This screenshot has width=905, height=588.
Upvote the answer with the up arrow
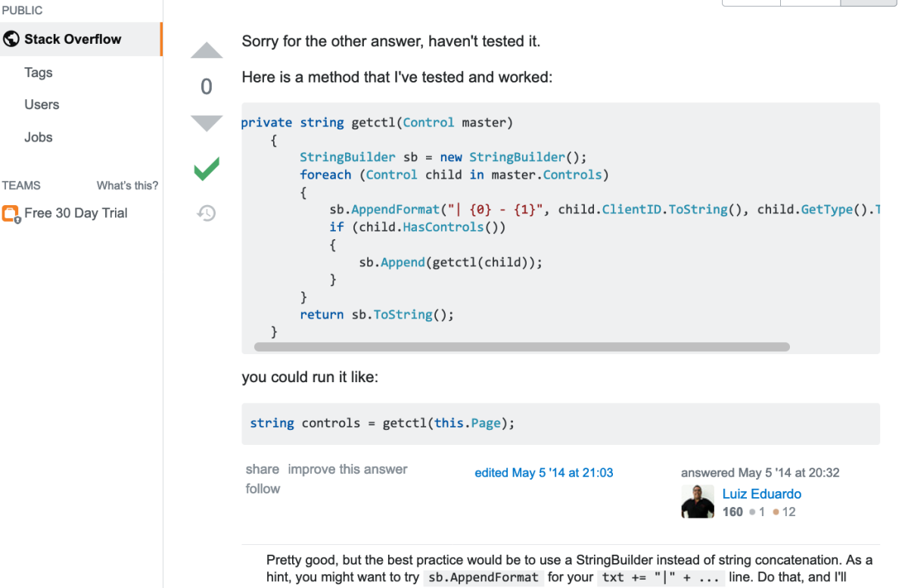point(207,51)
